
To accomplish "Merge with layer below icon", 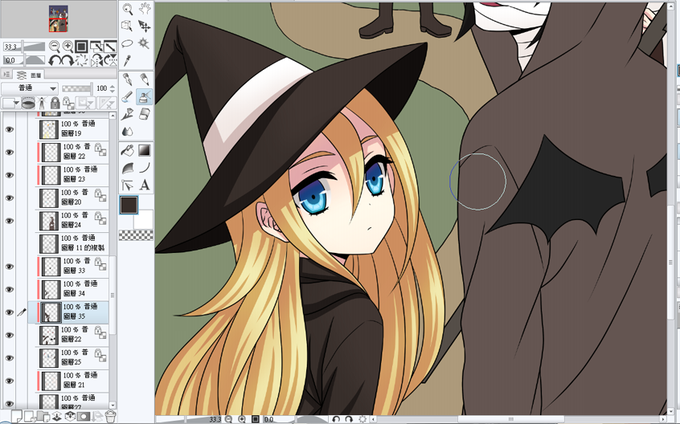I will [70, 417].
